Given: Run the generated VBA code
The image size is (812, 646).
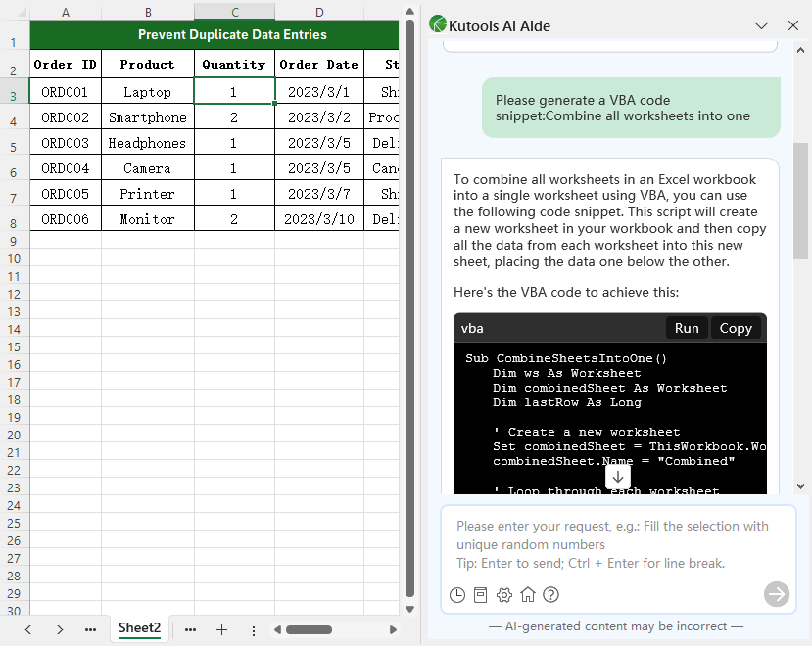Looking at the screenshot, I should click(x=687, y=328).
